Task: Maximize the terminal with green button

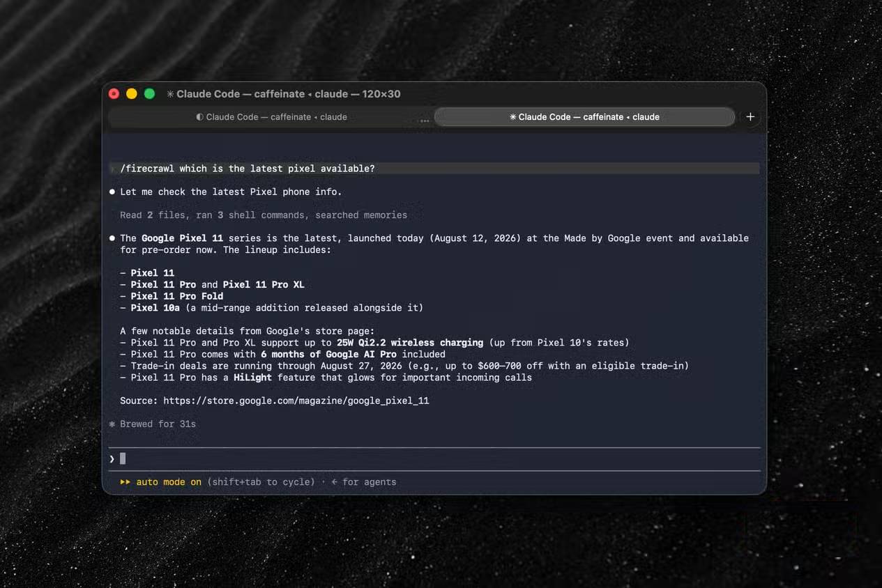Action: pyautogui.click(x=149, y=93)
